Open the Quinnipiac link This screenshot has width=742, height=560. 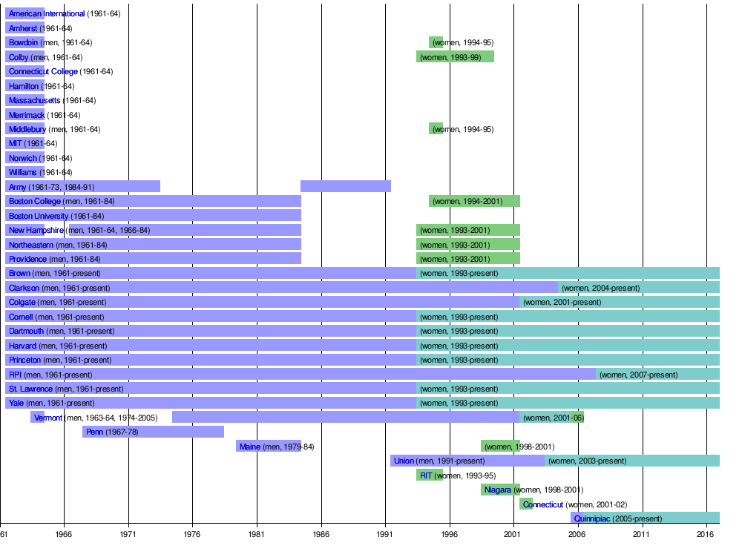(592, 518)
